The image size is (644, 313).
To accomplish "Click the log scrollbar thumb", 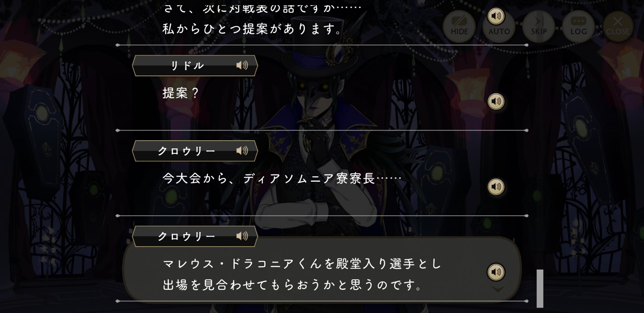I will click(x=540, y=289).
